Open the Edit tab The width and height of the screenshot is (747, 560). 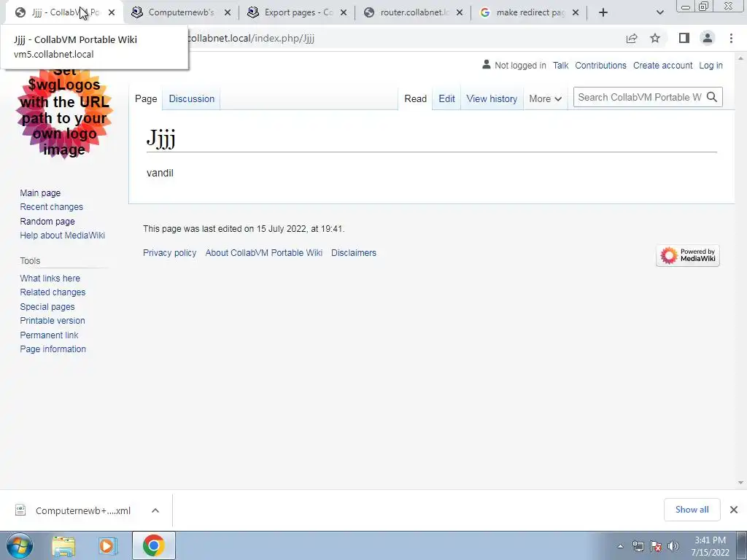(x=447, y=98)
